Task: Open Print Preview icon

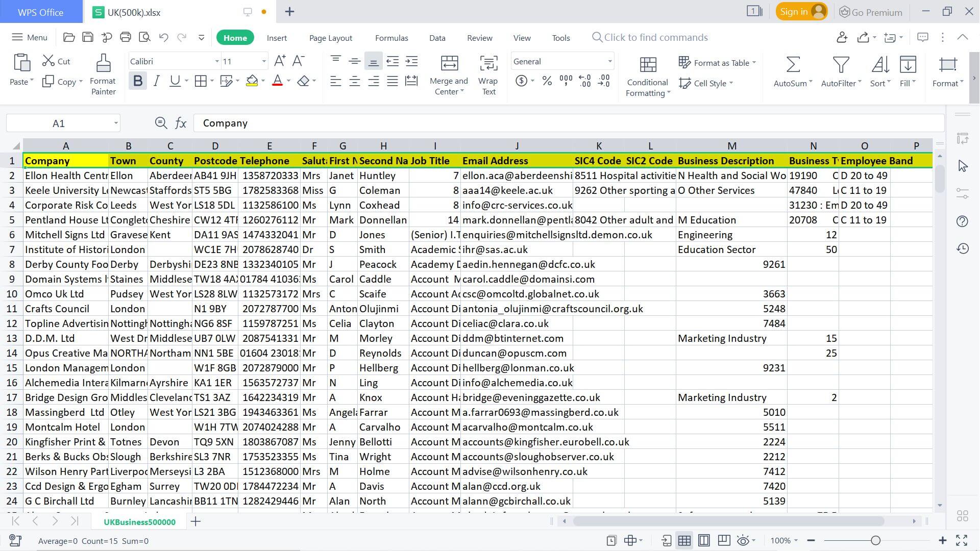Action: (145, 37)
